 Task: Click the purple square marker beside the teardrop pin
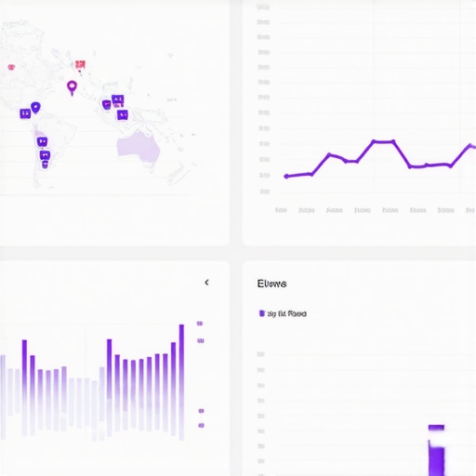25,113
